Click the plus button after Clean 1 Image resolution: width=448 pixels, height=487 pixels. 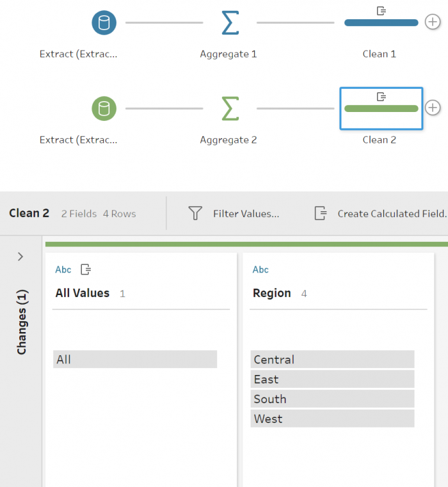click(433, 22)
